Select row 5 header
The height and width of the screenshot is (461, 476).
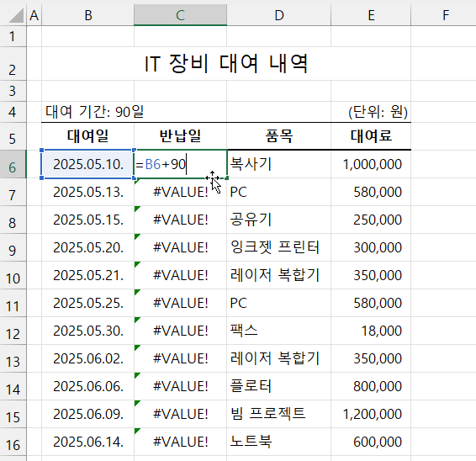pos(13,136)
